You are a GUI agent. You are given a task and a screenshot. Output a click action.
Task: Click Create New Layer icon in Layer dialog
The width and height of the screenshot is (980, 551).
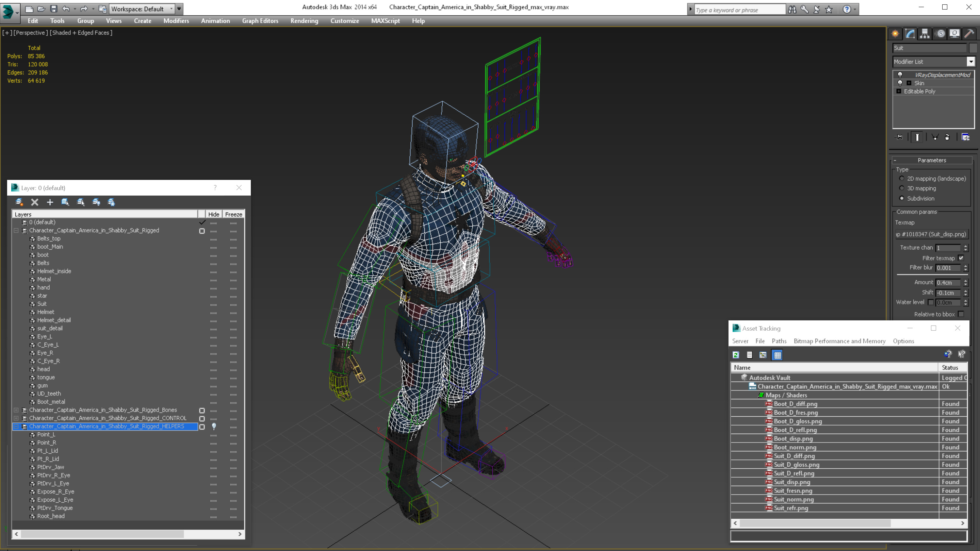(19, 202)
